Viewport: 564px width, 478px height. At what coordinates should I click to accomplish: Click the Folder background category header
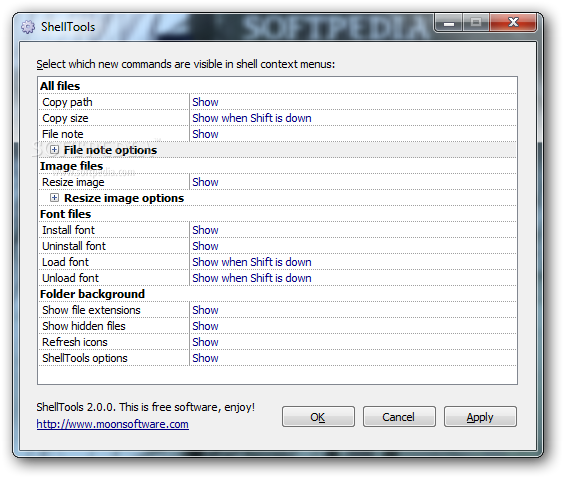pyautogui.click(x=92, y=294)
